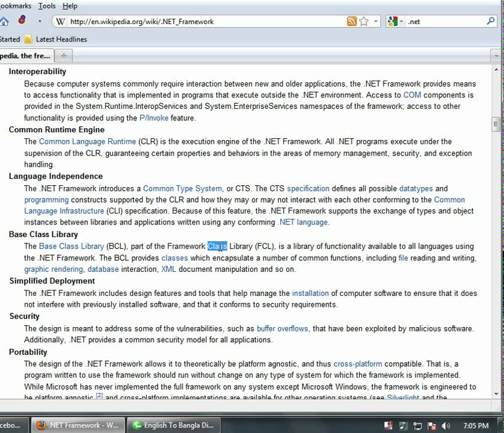Follow the XML link
The image size is (504, 433).
168,269
